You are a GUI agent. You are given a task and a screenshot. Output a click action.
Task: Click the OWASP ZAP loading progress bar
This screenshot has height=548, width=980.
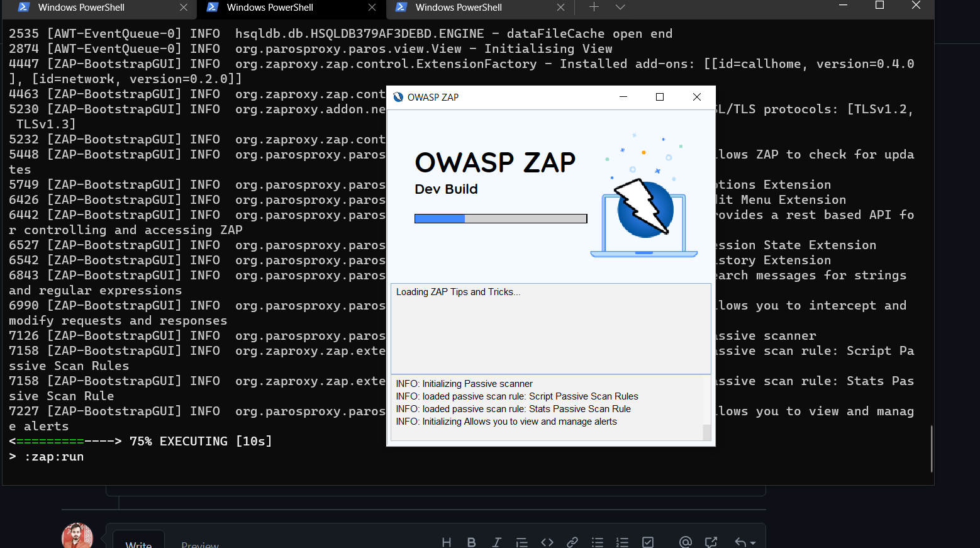click(500, 218)
